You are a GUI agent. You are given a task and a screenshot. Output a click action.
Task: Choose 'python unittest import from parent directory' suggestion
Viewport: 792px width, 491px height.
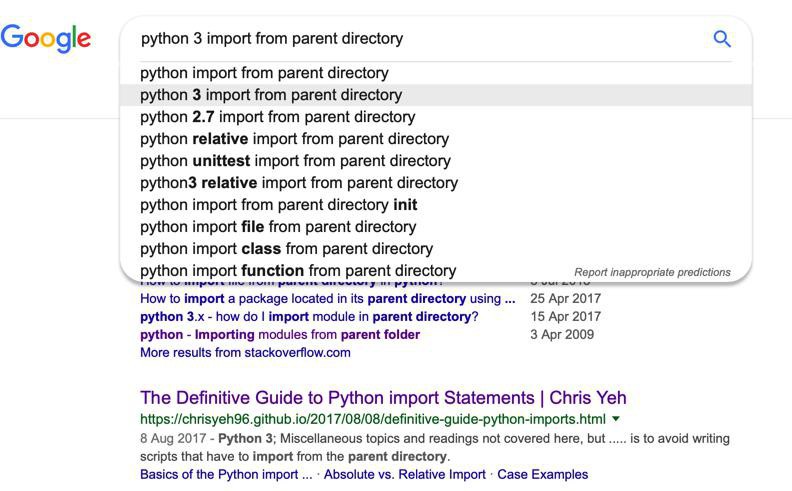pos(436,161)
